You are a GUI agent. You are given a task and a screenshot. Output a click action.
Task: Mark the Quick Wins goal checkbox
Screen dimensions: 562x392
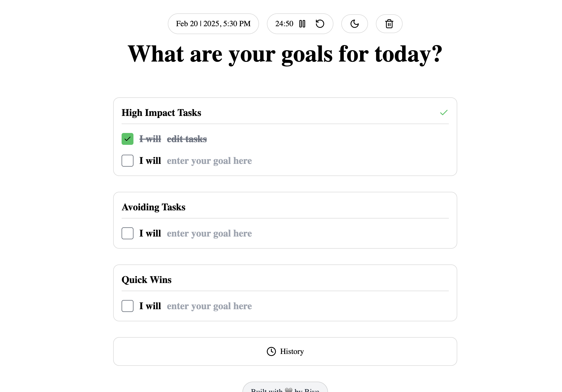tap(128, 306)
